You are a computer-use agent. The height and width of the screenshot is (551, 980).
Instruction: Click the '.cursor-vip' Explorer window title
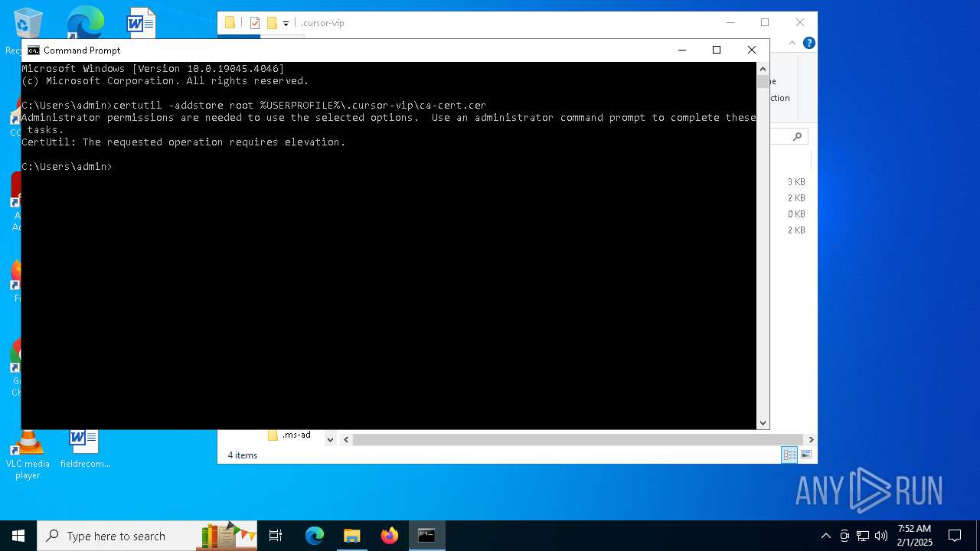(x=322, y=23)
